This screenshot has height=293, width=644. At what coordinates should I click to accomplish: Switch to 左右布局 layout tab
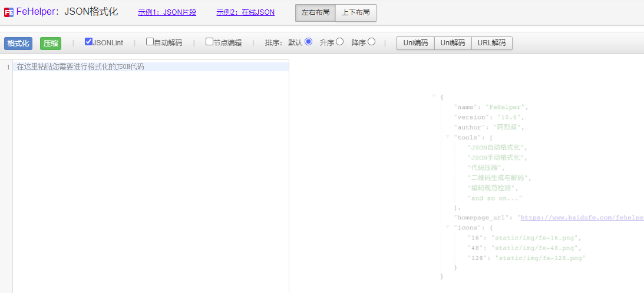click(315, 13)
